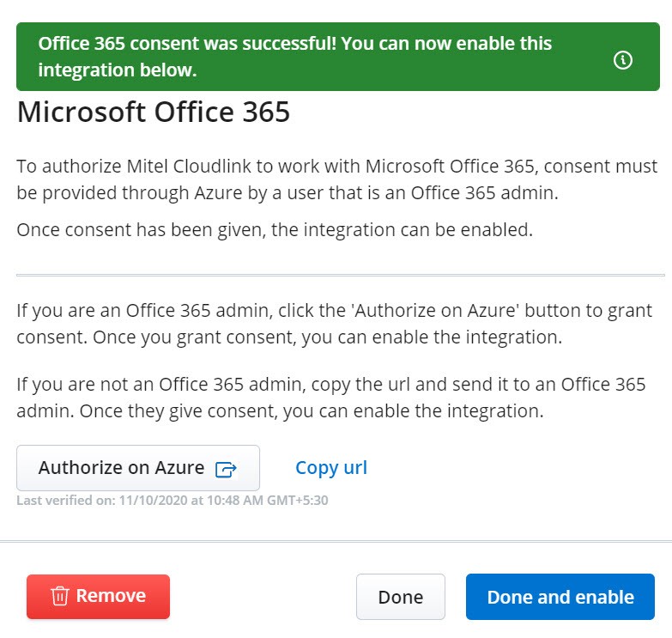Click the 'To authorize Mitel Cloudlink' paragraph
This screenshot has height=638, width=672.
pos(336,179)
